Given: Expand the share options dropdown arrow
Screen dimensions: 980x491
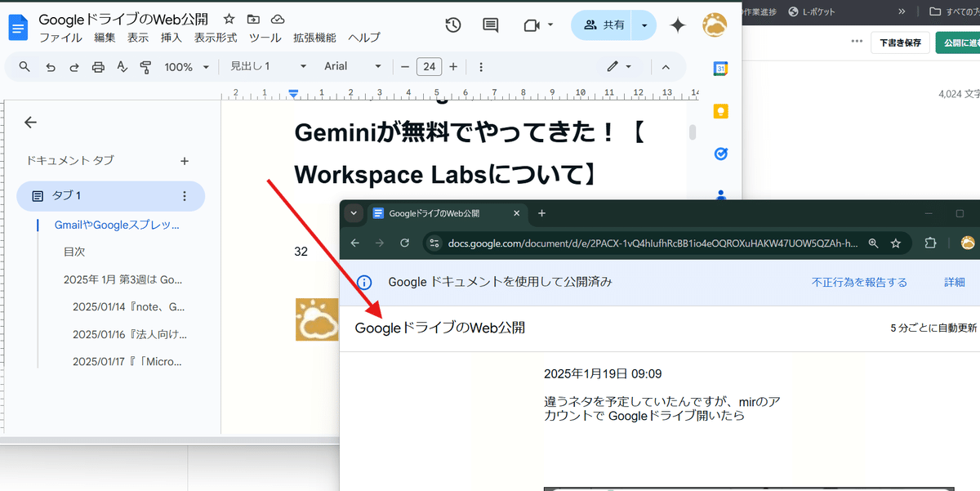Looking at the screenshot, I should (x=644, y=25).
